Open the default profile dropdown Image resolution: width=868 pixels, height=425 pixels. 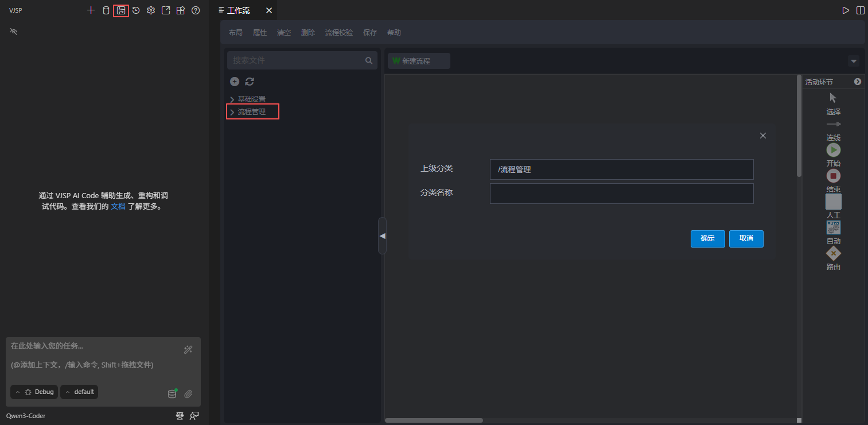[x=79, y=392]
